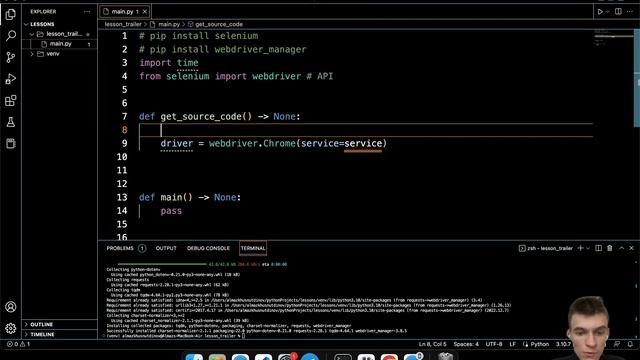The height and width of the screenshot is (360, 640).
Task: Open editor More Actions ellipsis
Action: point(630,12)
